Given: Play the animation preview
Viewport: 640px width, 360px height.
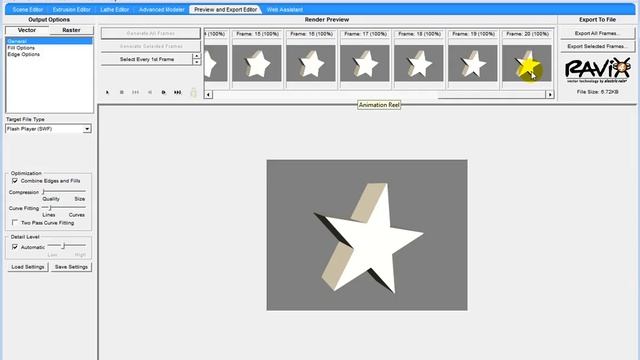Looking at the screenshot, I should click(107, 93).
